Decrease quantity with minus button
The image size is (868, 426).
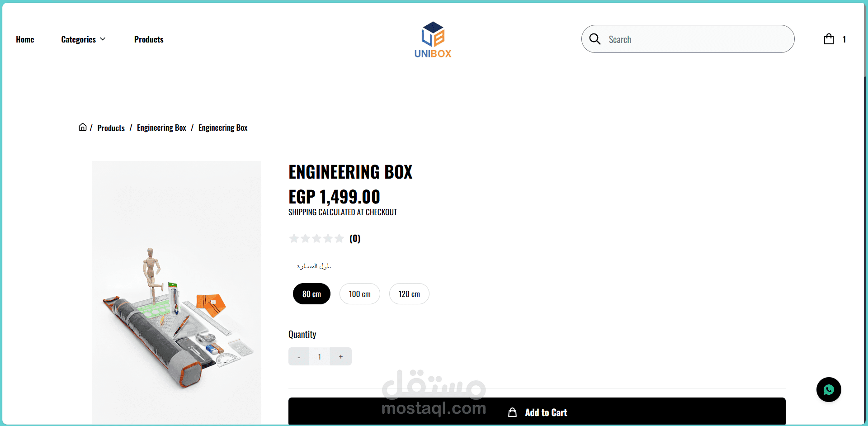pyautogui.click(x=299, y=357)
